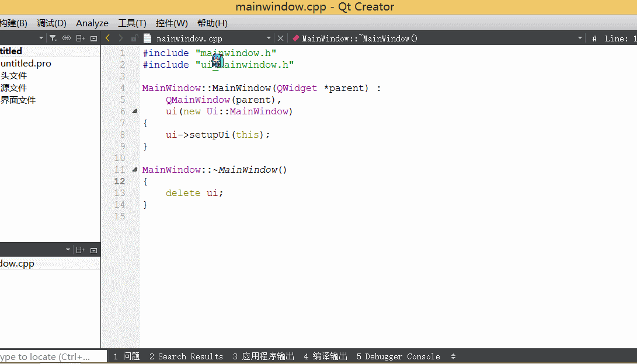The image size is (637, 364).
Task: Navigate back using the yellow left arrow
Action: point(107,37)
